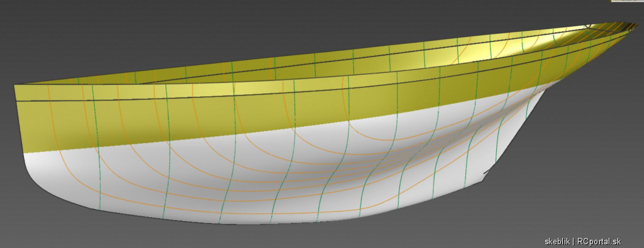The image size is (644, 248).
Task: Click the gray background below the hull keel
Action: (x=287, y=238)
